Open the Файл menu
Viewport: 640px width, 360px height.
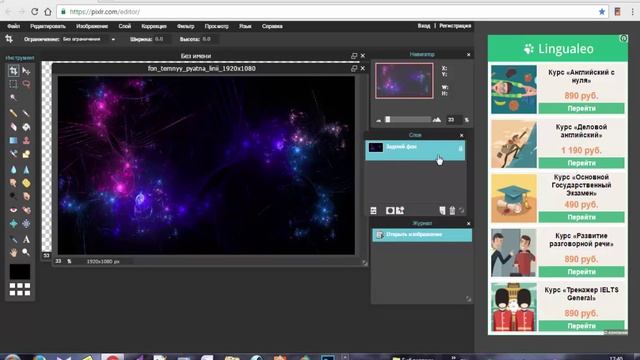[x=13, y=26]
